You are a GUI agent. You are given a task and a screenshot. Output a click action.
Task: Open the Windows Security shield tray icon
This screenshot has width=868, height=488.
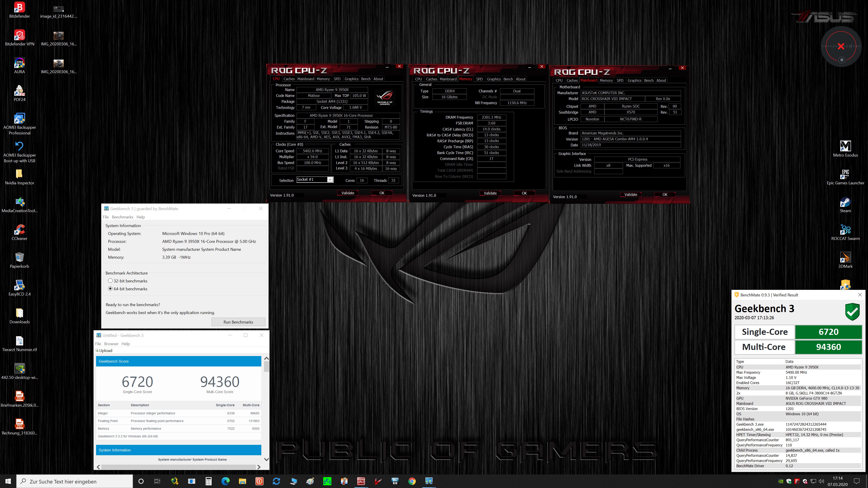coord(789,481)
